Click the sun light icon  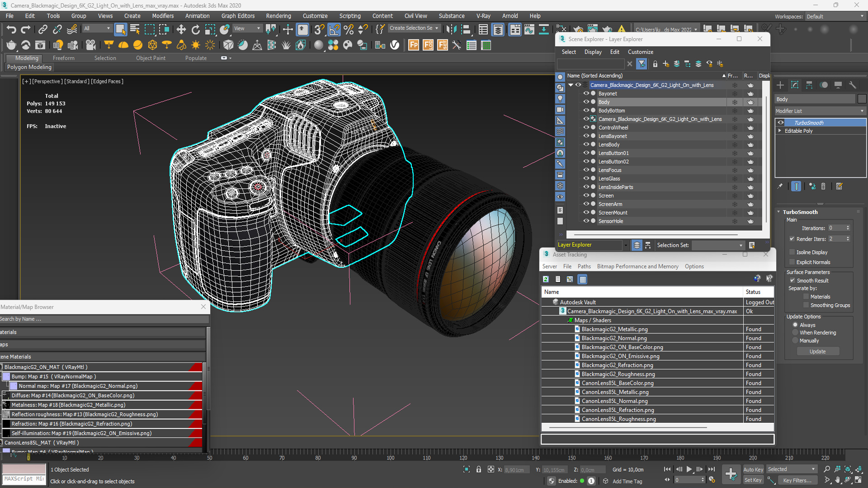(x=196, y=45)
